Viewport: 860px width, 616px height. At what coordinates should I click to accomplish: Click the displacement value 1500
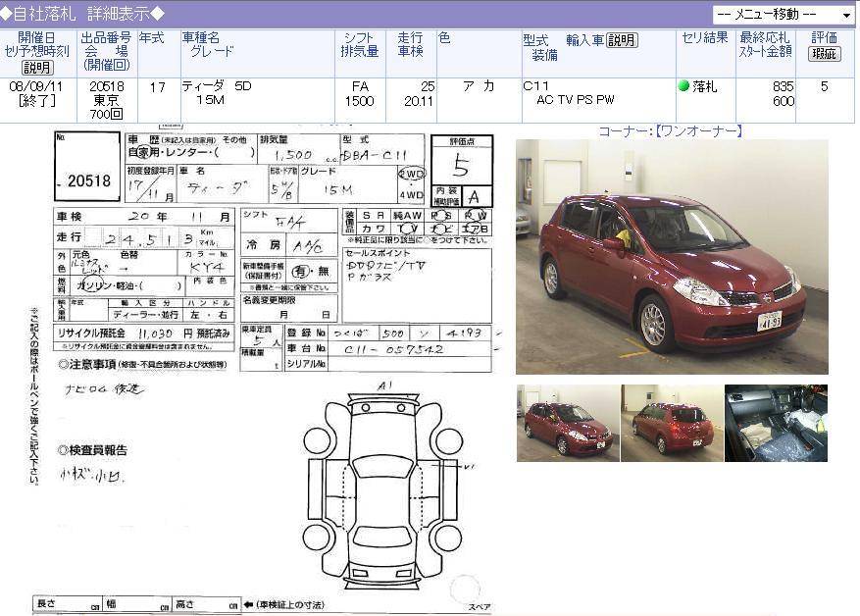pyautogui.click(x=359, y=101)
